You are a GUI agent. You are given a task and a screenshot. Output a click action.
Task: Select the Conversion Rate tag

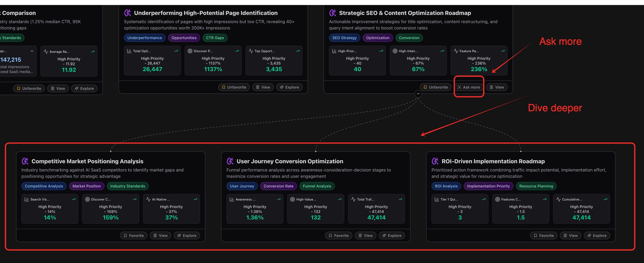point(278,186)
